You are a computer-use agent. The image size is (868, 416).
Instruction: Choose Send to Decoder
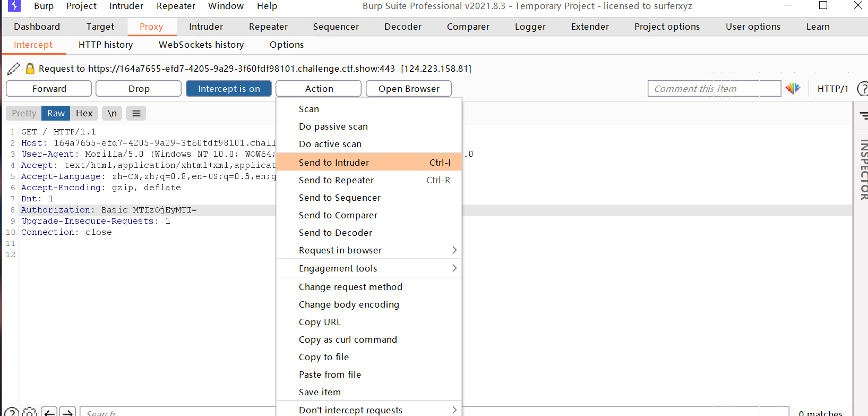[x=369, y=233]
